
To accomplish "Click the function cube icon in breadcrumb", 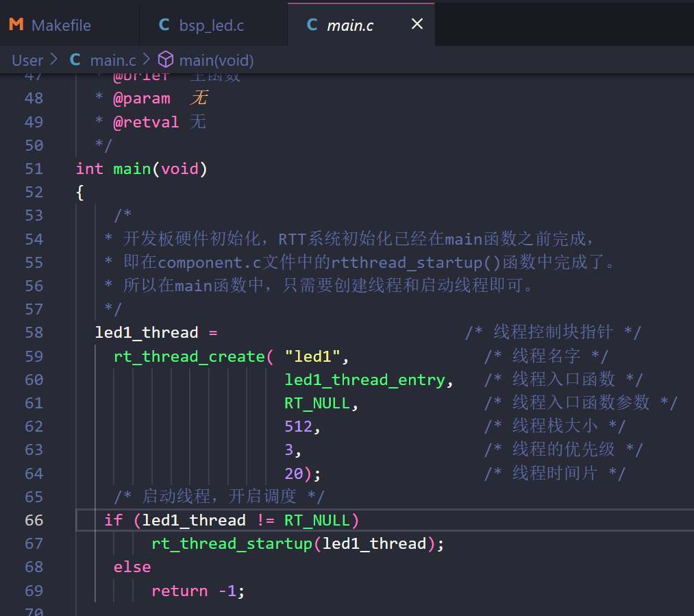I will [x=166, y=60].
